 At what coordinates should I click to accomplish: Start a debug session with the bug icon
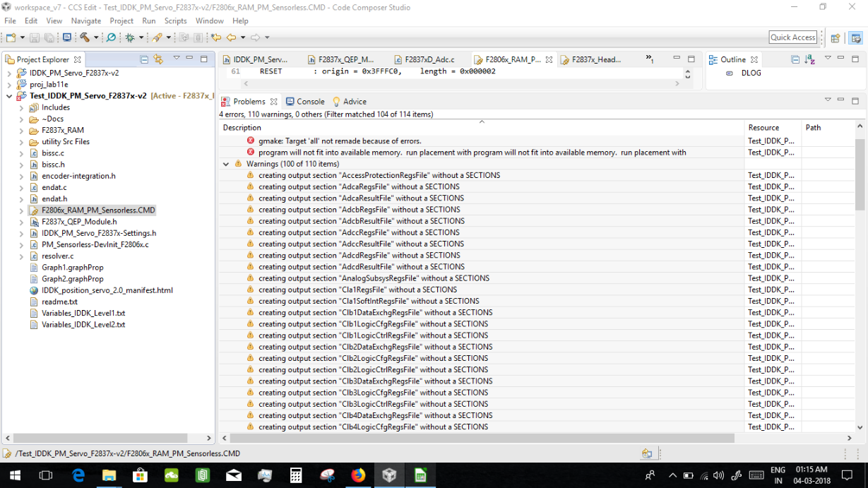click(x=130, y=37)
